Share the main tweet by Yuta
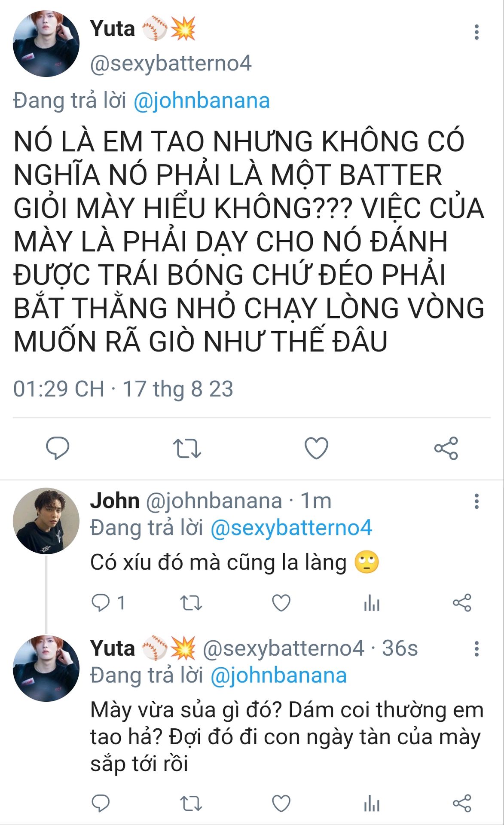504x825 pixels. [x=446, y=448]
